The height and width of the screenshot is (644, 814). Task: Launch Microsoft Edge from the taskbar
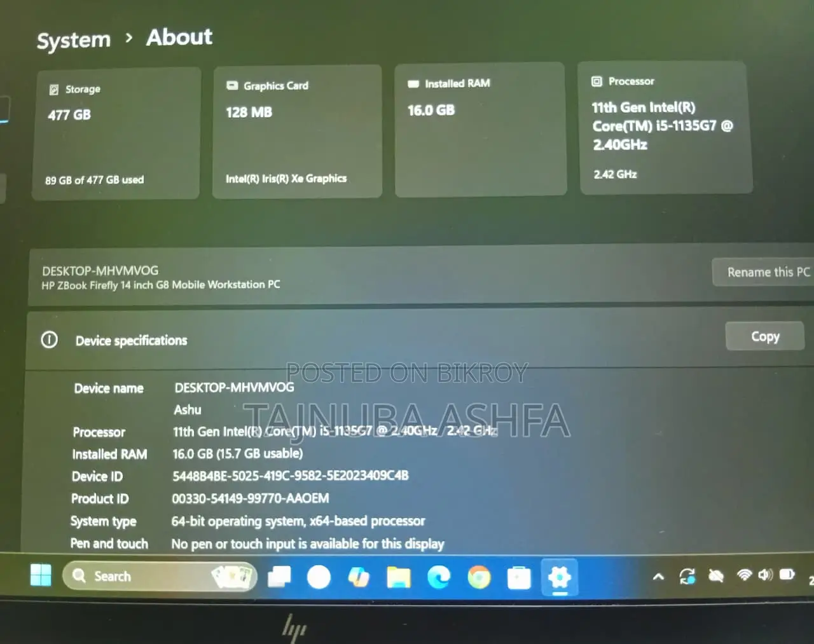(x=439, y=577)
